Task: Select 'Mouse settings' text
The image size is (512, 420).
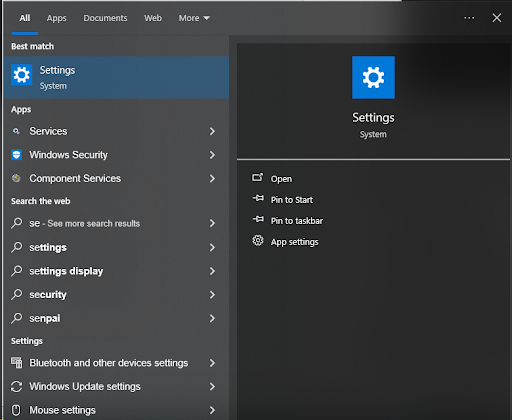Action: 62,410
